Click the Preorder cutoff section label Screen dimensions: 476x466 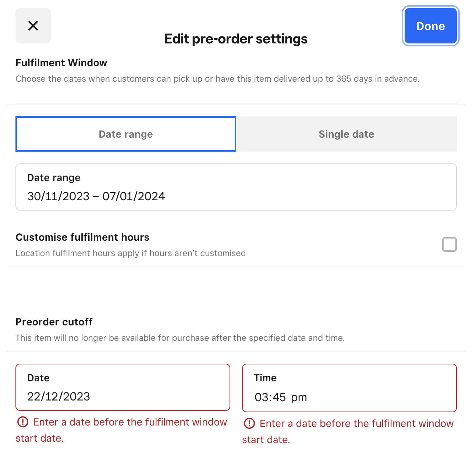(54, 322)
